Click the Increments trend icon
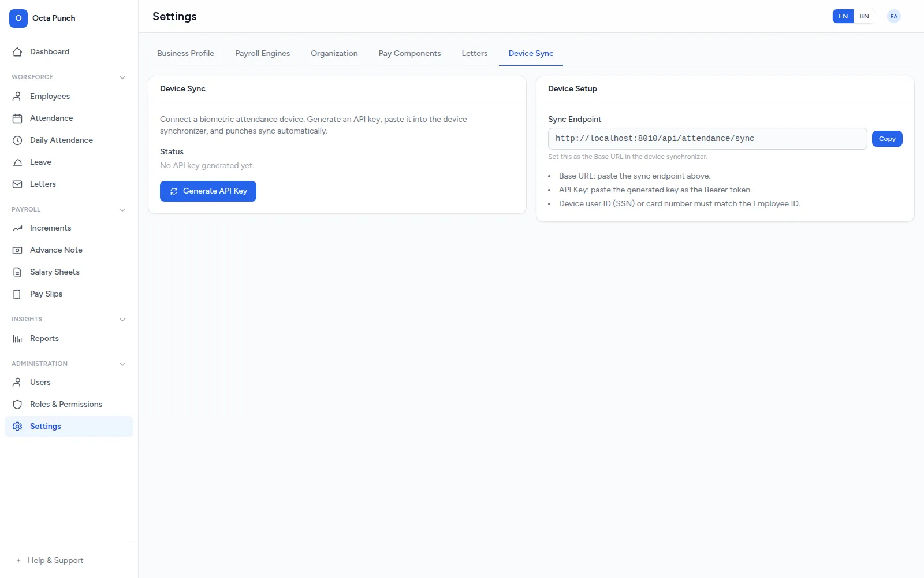The height and width of the screenshot is (578, 924). click(17, 228)
